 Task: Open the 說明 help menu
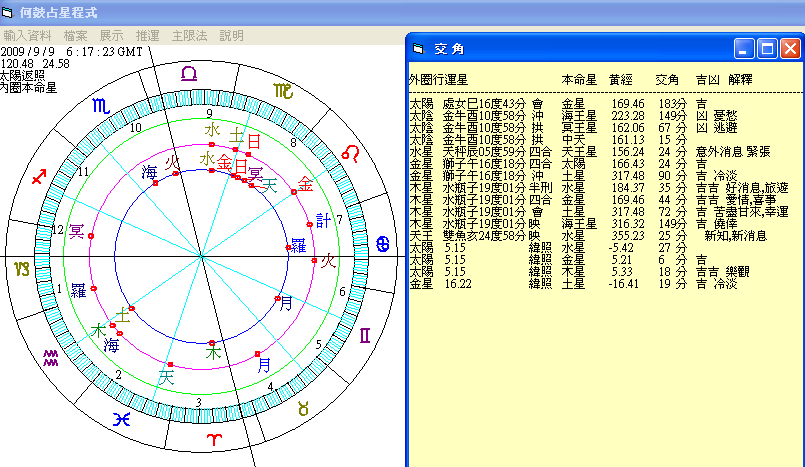[231, 35]
